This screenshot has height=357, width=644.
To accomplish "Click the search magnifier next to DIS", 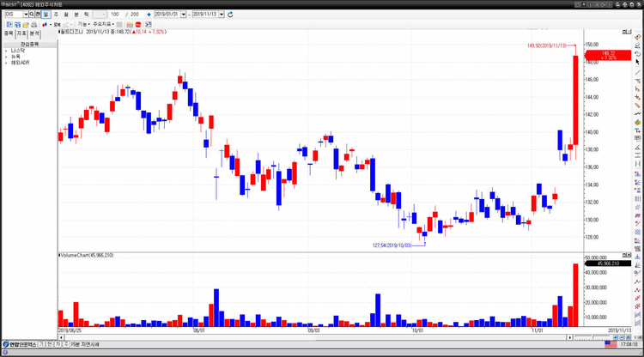I will click(x=32, y=15).
